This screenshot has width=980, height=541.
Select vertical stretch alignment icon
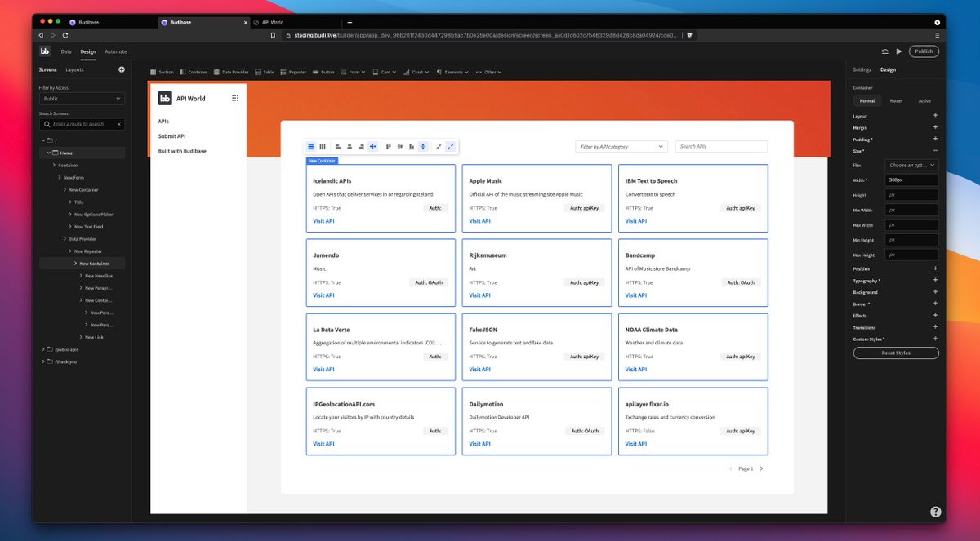pyautogui.click(x=423, y=147)
